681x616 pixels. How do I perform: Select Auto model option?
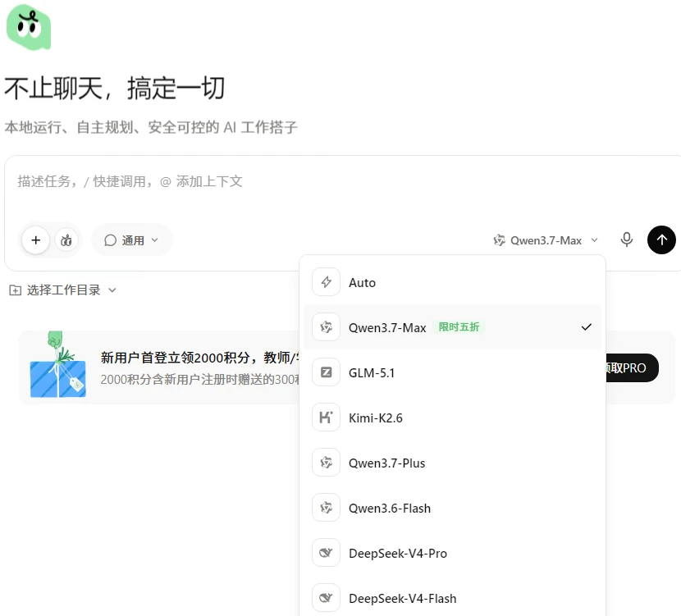[x=452, y=282]
